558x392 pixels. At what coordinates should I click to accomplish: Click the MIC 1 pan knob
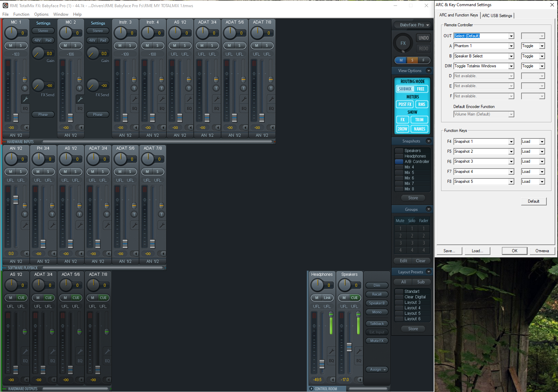coord(11,33)
